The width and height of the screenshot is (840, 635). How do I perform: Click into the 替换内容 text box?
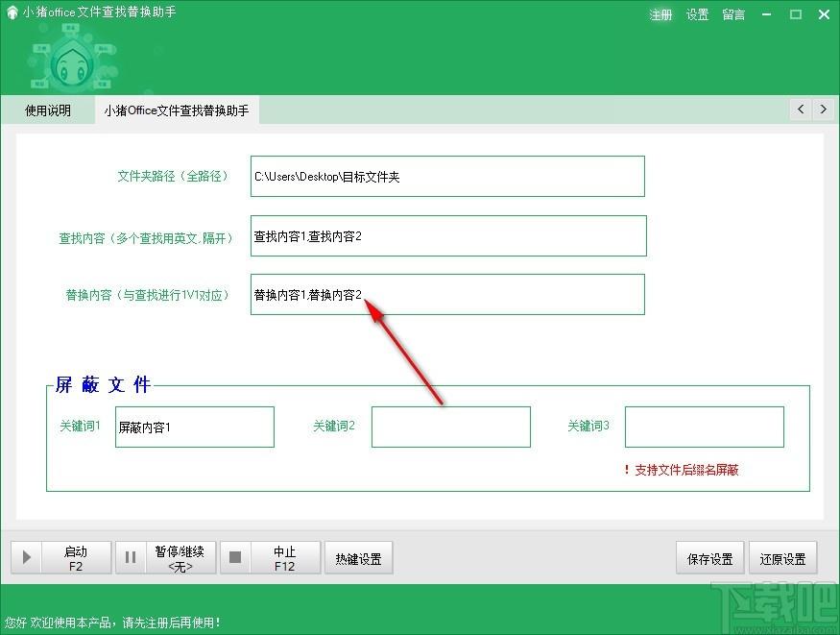[x=447, y=295]
